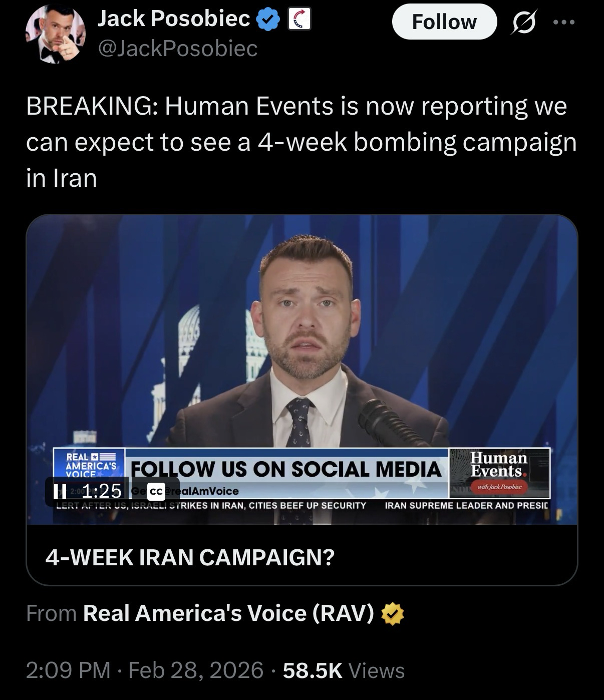
Task: Open the 58.5K Views count
Action: (344, 670)
